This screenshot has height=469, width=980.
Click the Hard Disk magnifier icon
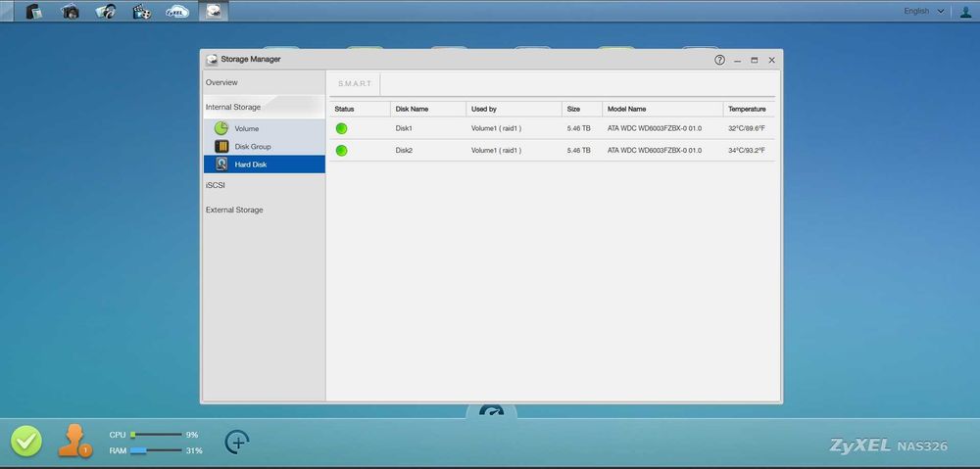coord(221,164)
